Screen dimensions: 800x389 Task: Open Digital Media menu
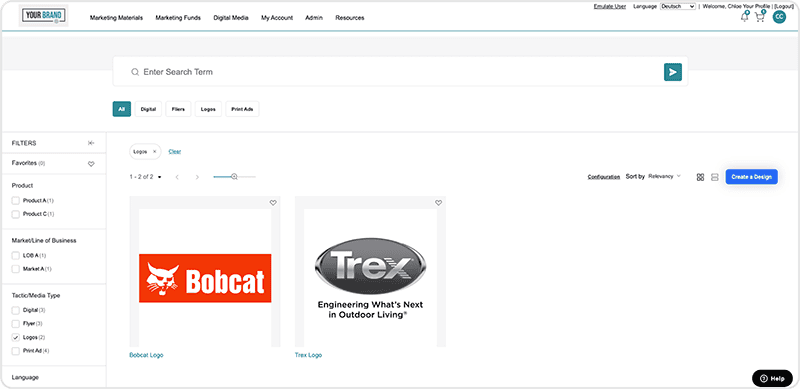click(x=231, y=18)
